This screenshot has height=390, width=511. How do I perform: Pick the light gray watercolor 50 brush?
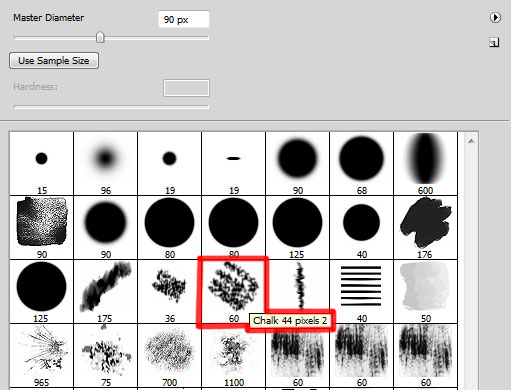tap(425, 291)
